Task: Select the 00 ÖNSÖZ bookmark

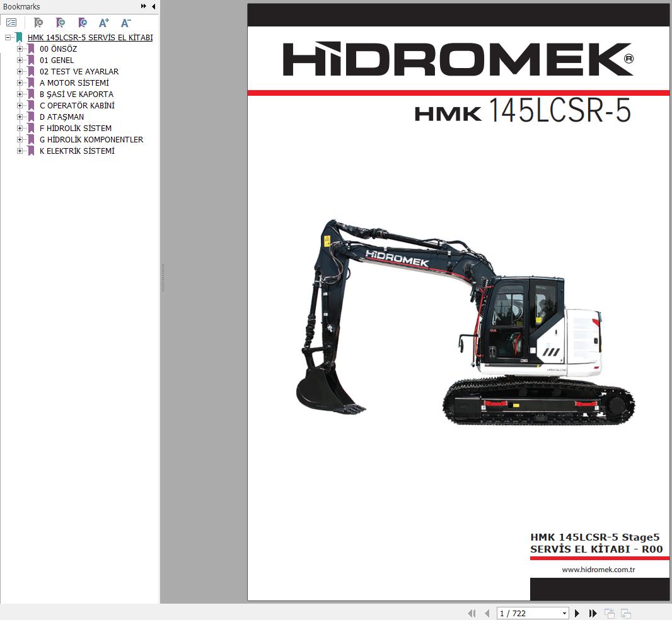Action: [x=58, y=49]
